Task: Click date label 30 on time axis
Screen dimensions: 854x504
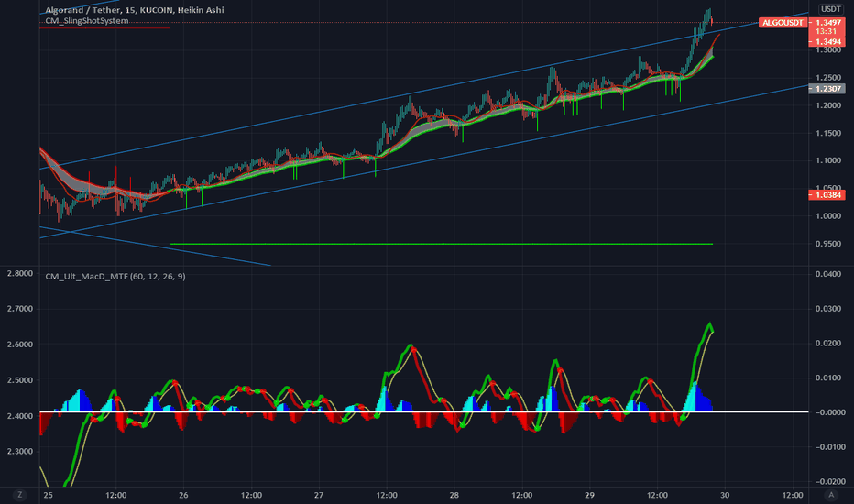Action: [x=725, y=495]
